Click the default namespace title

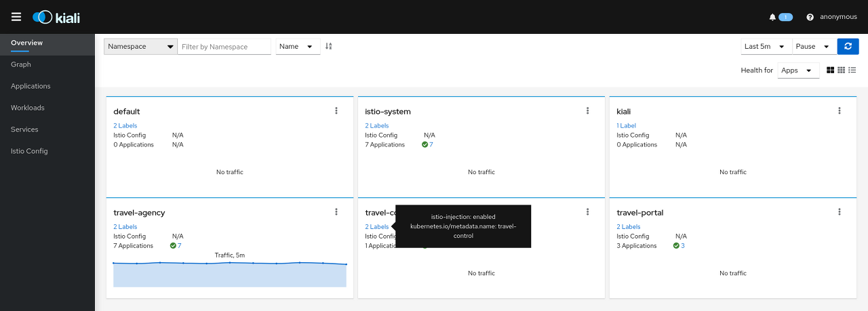127,111
